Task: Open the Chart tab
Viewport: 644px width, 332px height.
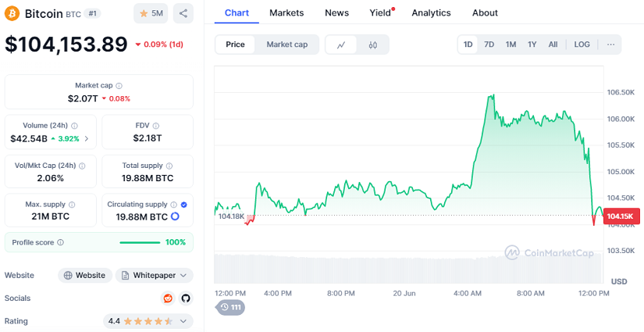Action: coord(237,12)
